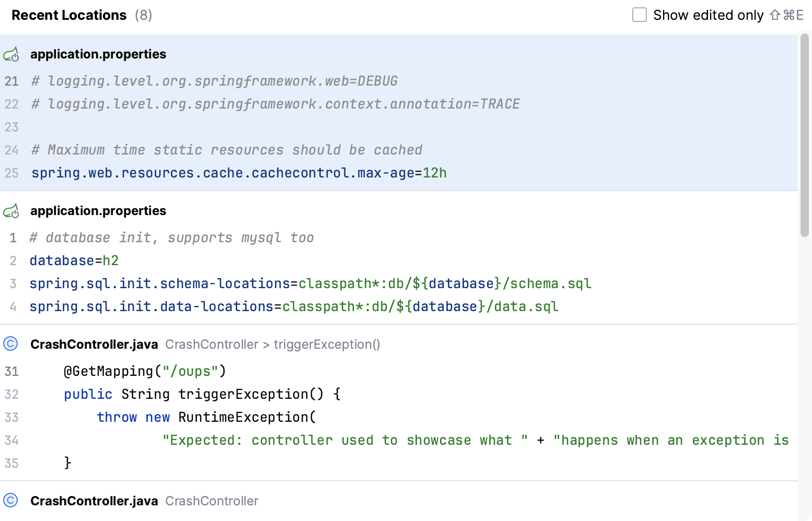Select the spring.sql.init.schema-locations line

coord(310,284)
